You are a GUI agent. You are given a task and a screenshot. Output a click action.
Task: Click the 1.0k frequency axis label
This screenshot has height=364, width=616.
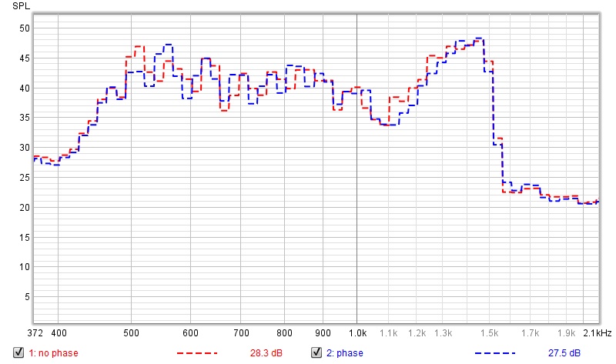(x=357, y=333)
